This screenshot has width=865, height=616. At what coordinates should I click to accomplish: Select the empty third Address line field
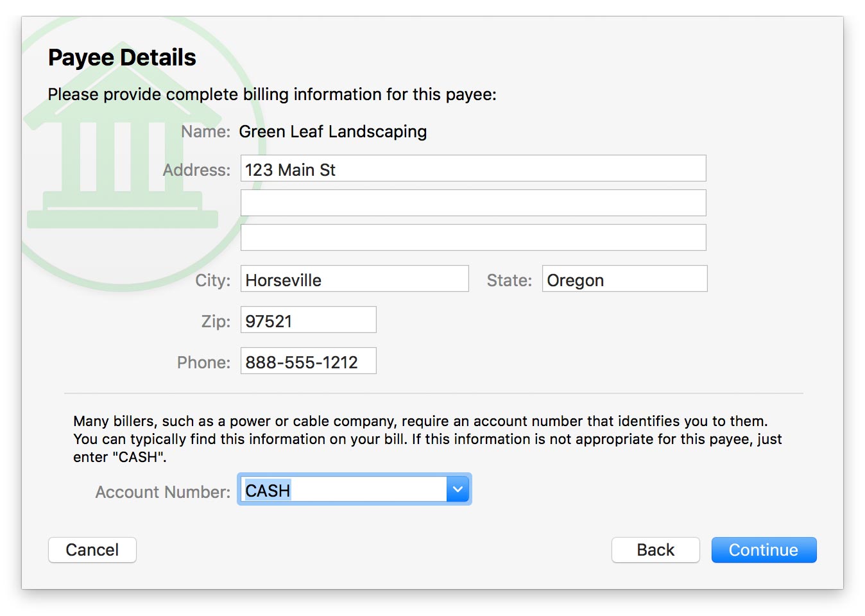[x=473, y=237]
